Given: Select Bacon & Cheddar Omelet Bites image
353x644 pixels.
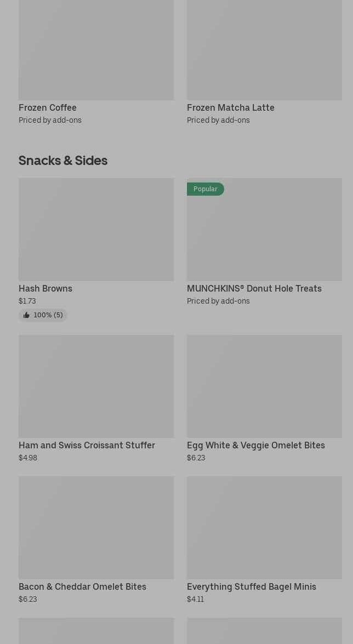Looking at the screenshot, I should point(96,527).
